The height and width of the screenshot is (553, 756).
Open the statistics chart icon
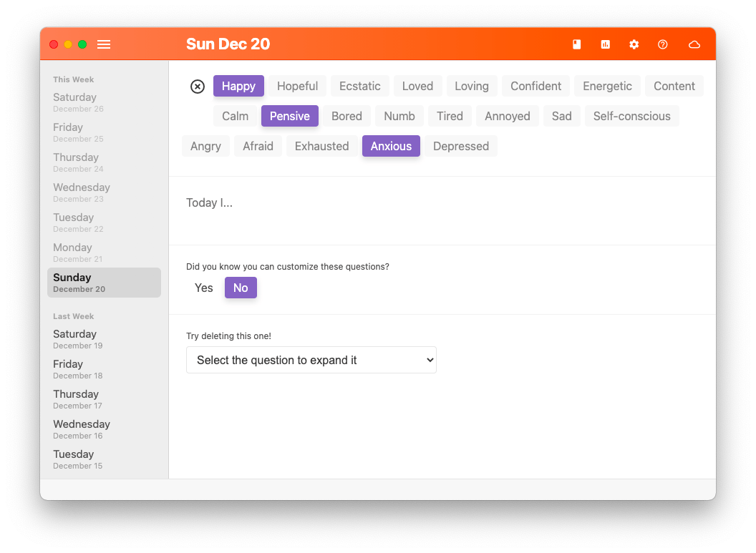coord(605,44)
